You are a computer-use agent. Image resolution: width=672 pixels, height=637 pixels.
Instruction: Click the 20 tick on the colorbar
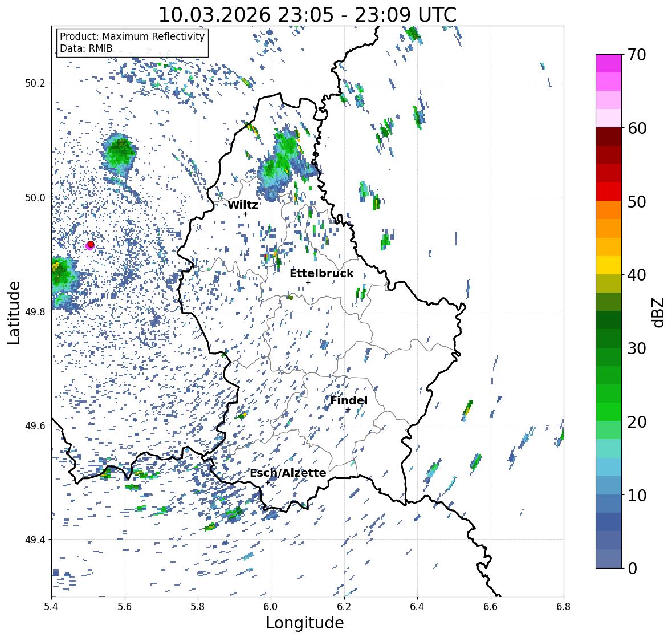[637, 421]
